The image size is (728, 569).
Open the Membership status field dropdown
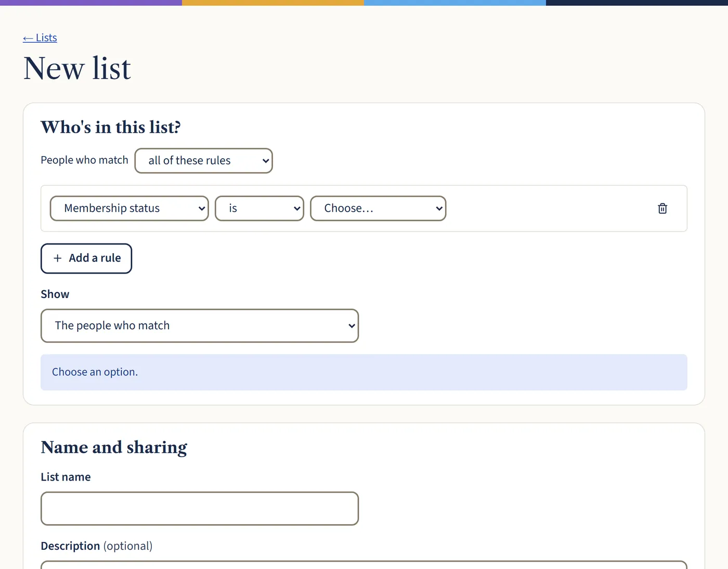129,209
